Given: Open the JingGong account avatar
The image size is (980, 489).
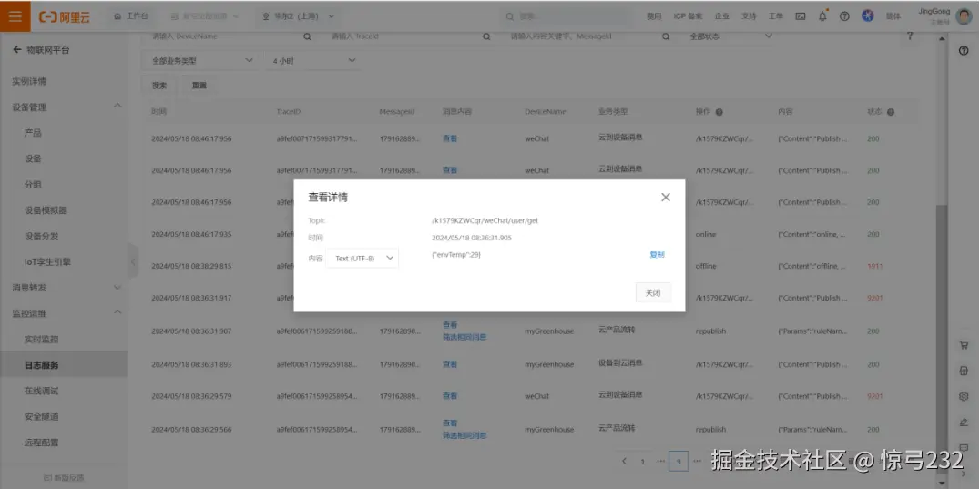Looking at the screenshot, I should [x=963, y=16].
